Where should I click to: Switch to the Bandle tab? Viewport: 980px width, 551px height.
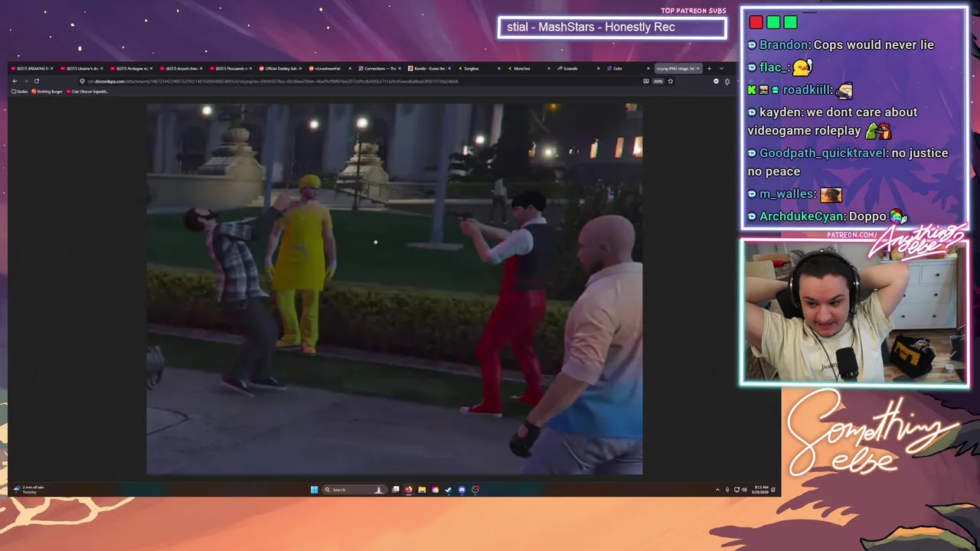click(430, 68)
